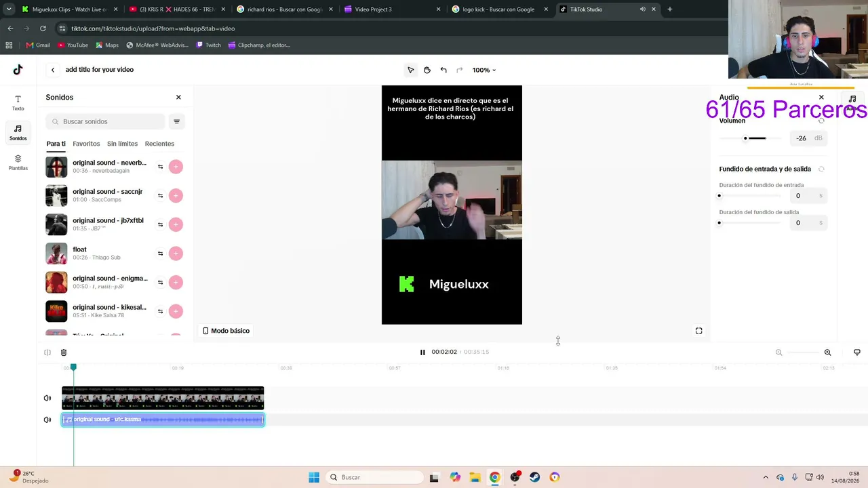Mute the 'original sound - ufc.kasma' audio track
This screenshot has height=488, width=868.
click(x=47, y=420)
